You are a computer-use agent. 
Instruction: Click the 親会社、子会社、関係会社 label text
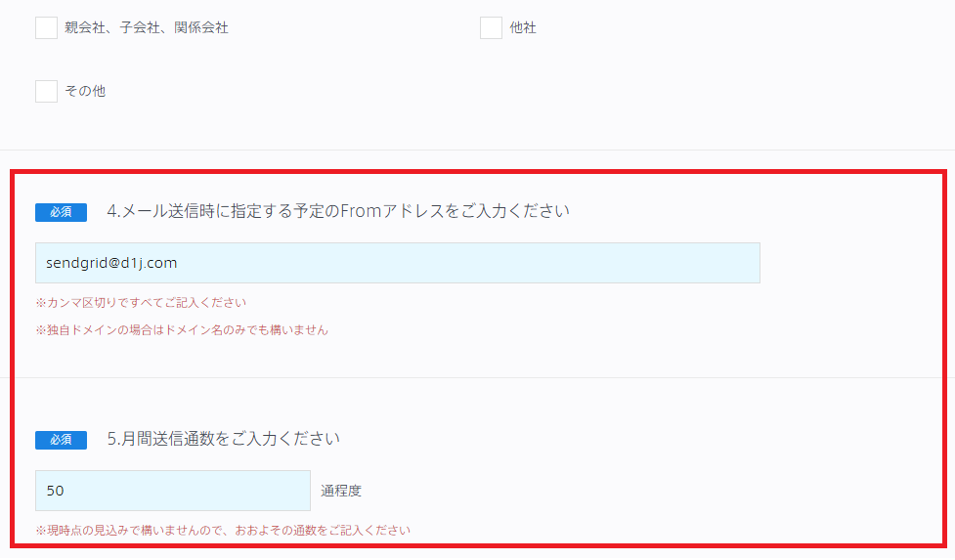coord(147,28)
